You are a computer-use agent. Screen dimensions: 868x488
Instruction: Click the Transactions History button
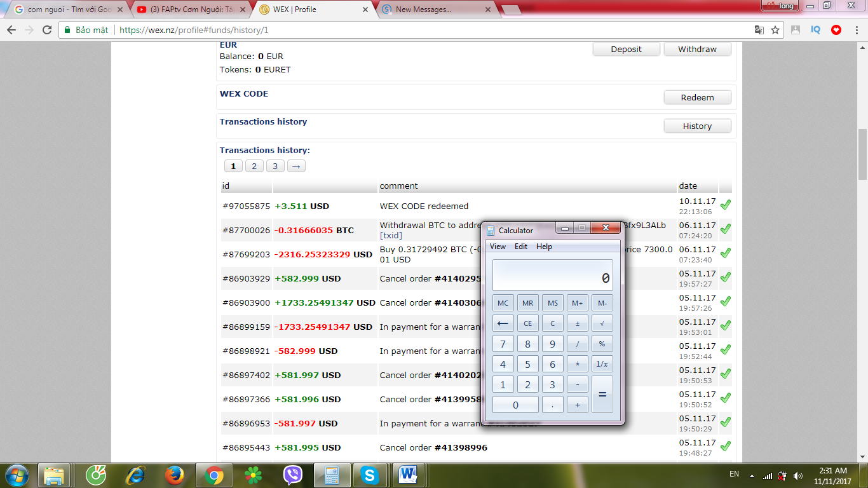[697, 126]
